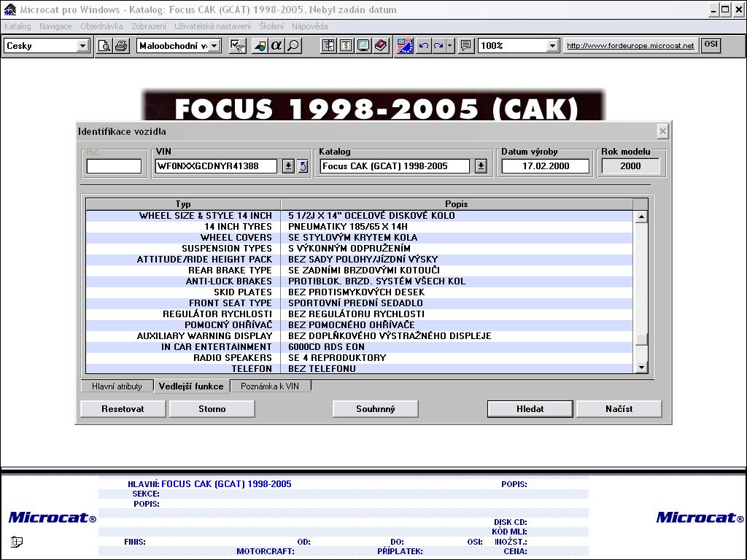Open the Poznámka k VIN tab
The height and width of the screenshot is (560, 747).
click(x=269, y=386)
